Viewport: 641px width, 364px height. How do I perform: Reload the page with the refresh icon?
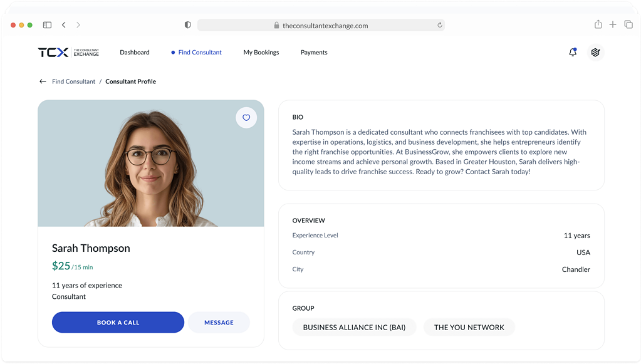point(439,25)
